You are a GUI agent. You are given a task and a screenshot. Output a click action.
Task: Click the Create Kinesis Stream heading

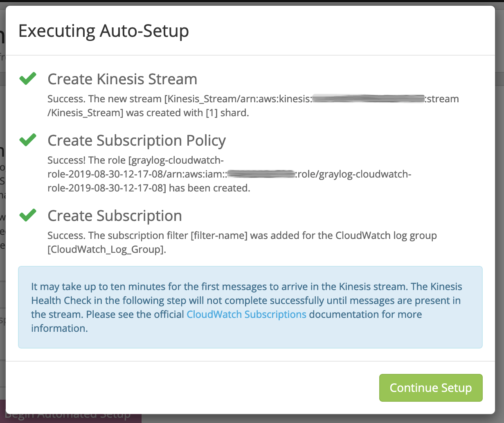click(122, 79)
